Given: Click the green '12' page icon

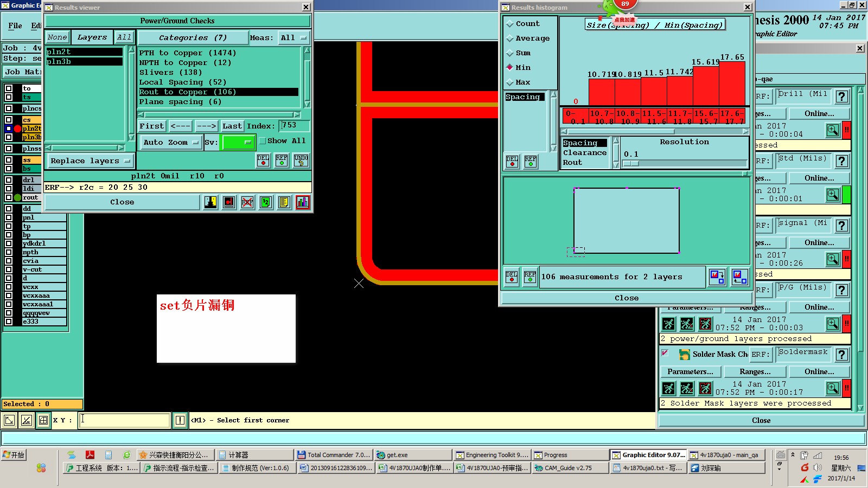Looking at the screenshot, I should click(x=266, y=202).
